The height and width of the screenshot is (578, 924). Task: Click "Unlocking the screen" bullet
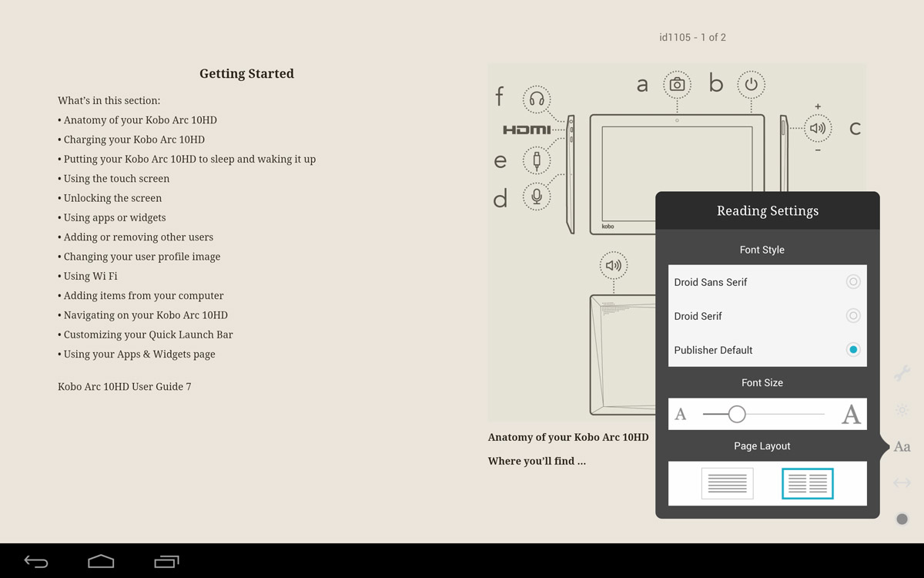110,198
